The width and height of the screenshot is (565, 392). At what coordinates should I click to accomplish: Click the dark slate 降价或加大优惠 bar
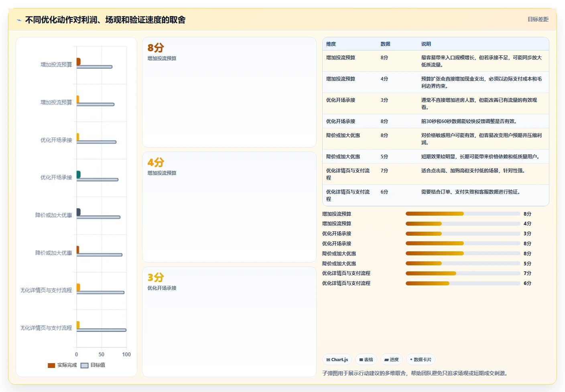[x=78, y=212]
